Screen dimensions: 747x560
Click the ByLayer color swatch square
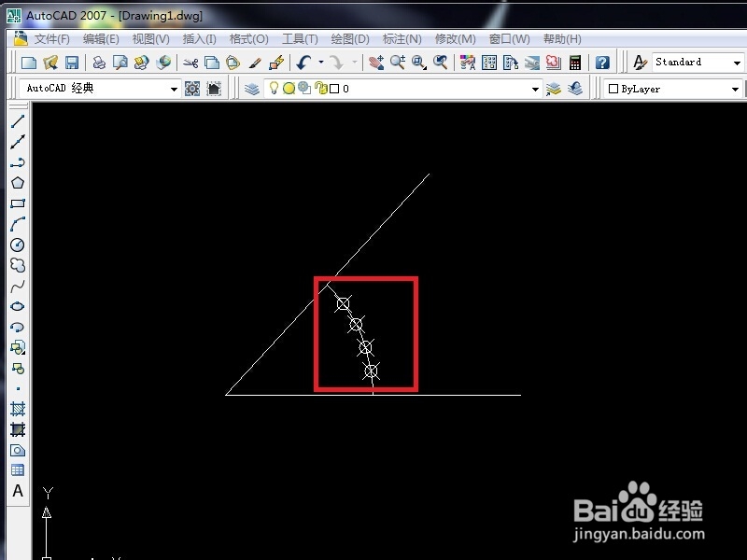613,89
